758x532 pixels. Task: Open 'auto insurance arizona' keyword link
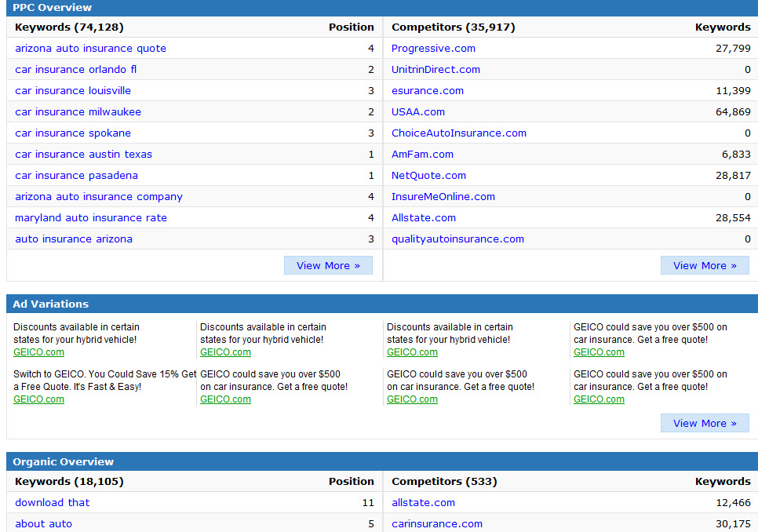coord(74,239)
